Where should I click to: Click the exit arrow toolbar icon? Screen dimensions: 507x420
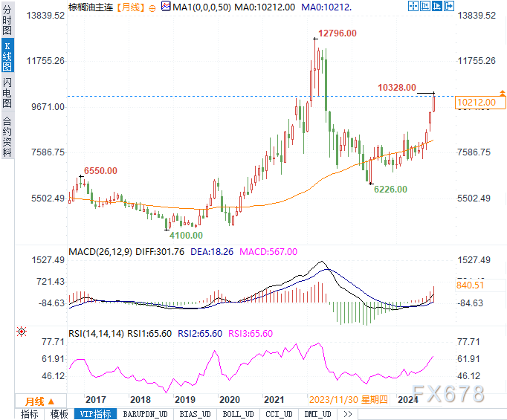(x=449, y=6)
